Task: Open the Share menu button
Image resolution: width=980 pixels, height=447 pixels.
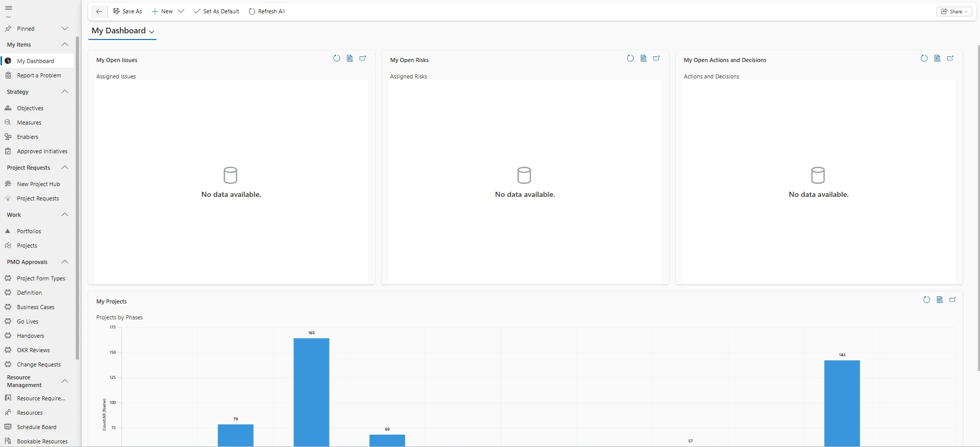Action: tap(954, 11)
